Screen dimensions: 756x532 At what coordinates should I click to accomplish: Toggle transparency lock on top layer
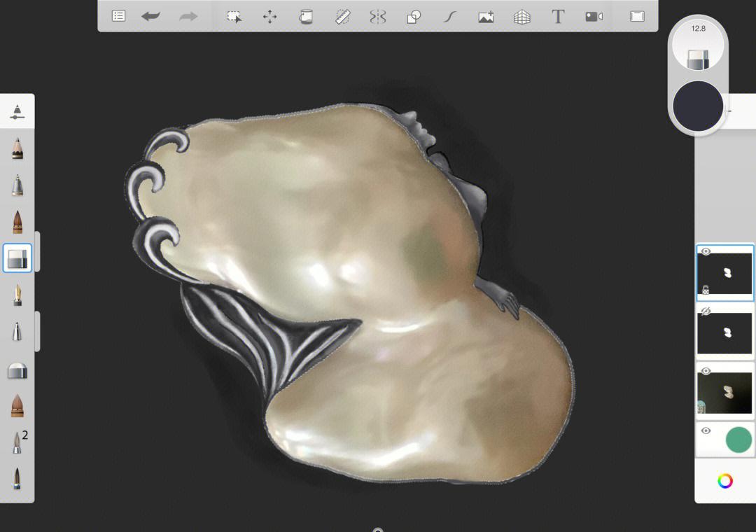point(706,290)
